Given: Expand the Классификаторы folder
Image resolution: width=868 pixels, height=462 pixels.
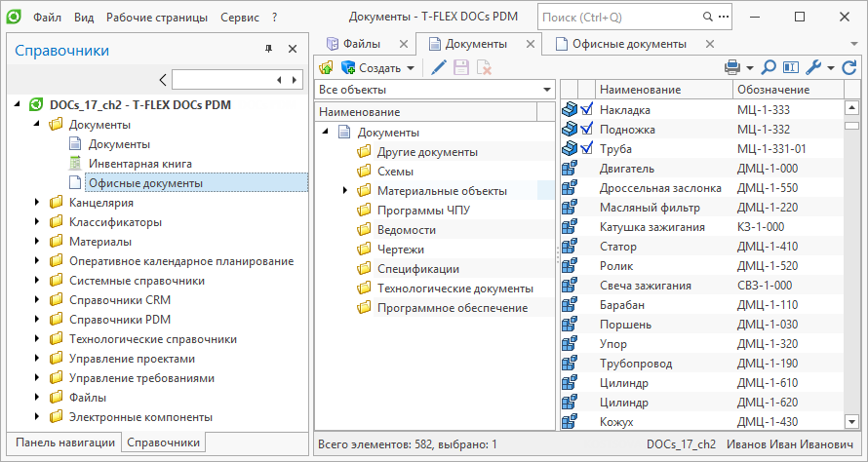Looking at the screenshot, I should click(x=37, y=222).
